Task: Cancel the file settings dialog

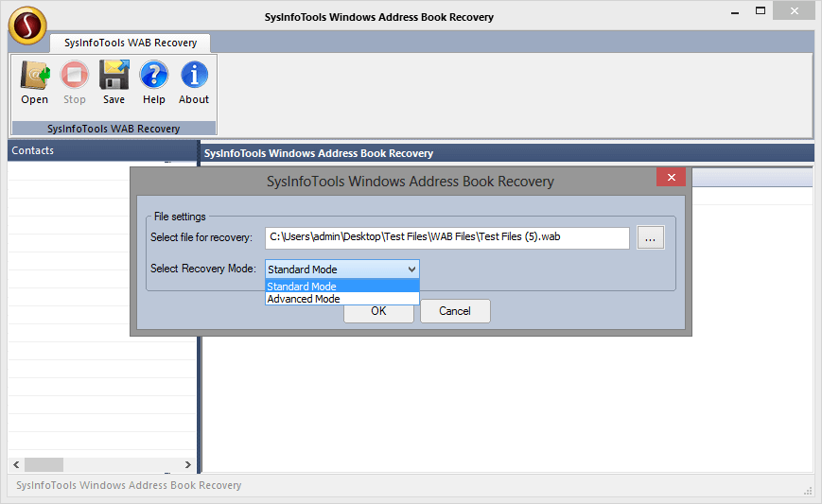Action: click(x=455, y=311)
